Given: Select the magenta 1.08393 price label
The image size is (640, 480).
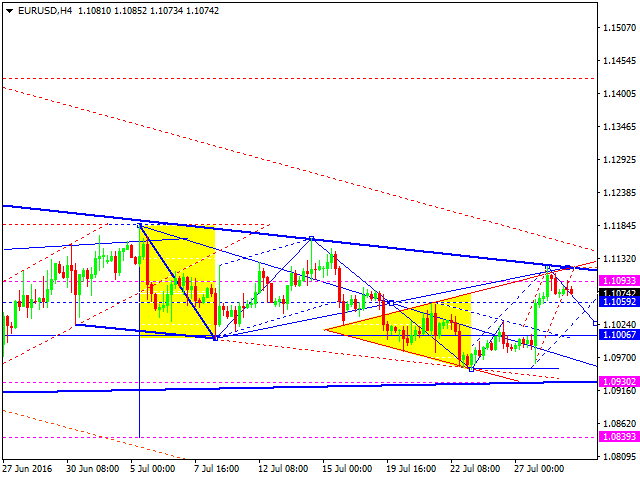Looking at the screenshot, I should (619, 437).
